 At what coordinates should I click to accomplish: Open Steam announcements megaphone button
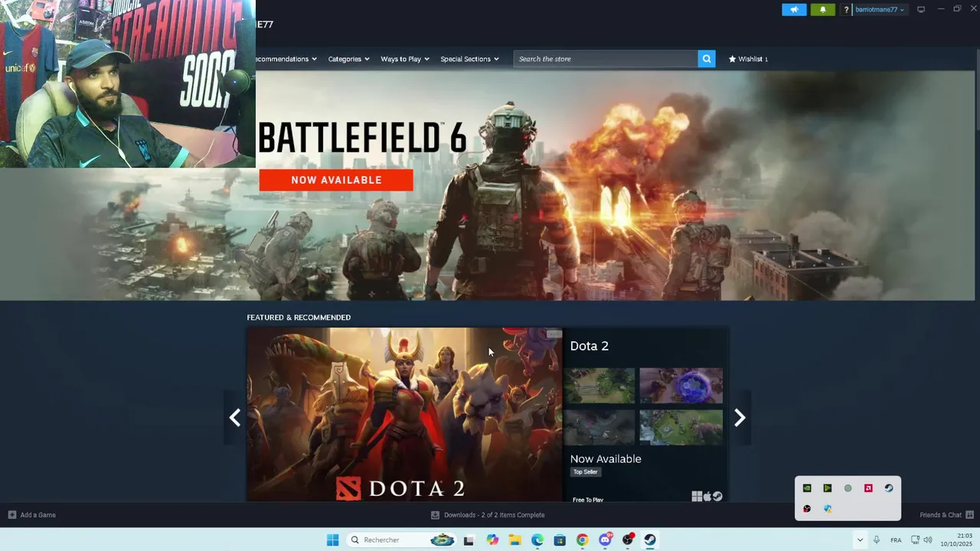794,10
